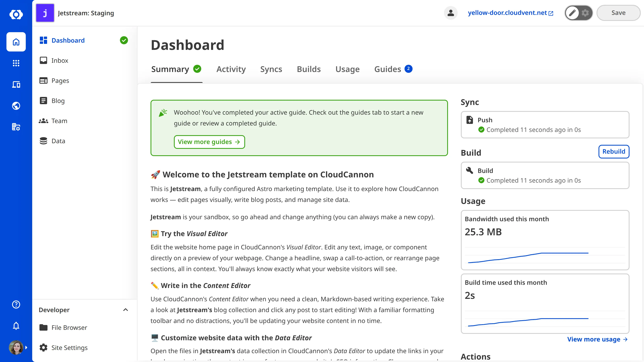Click the globe domains icon in the sidebar
The width and height of the screenshot is (644, 362).
pyautogui.click(x=16, y=106)
